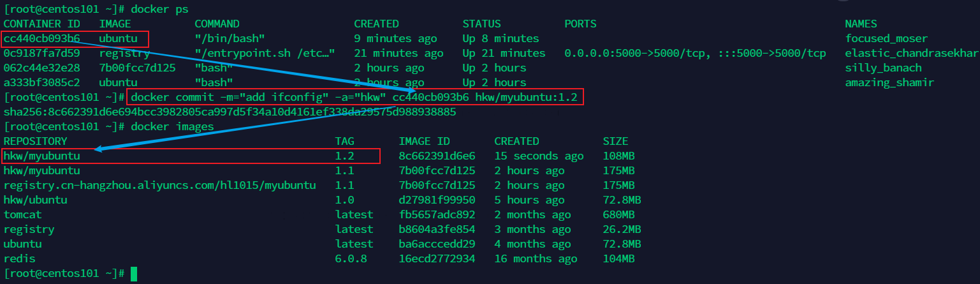The image size is (980, 284).
Task: Select the REPOSITORY column header
Action: pos(35,141)
